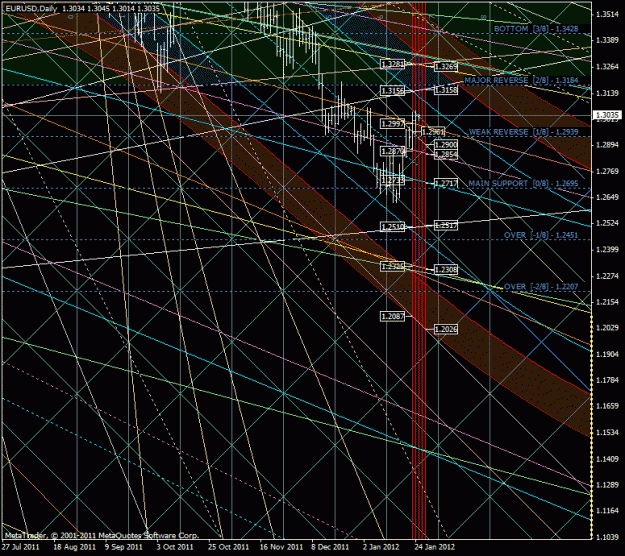The height and width of the screenshot is (556, 625).
Task: Click the 1.2717 boxed price label
Action: click(446, 183)
